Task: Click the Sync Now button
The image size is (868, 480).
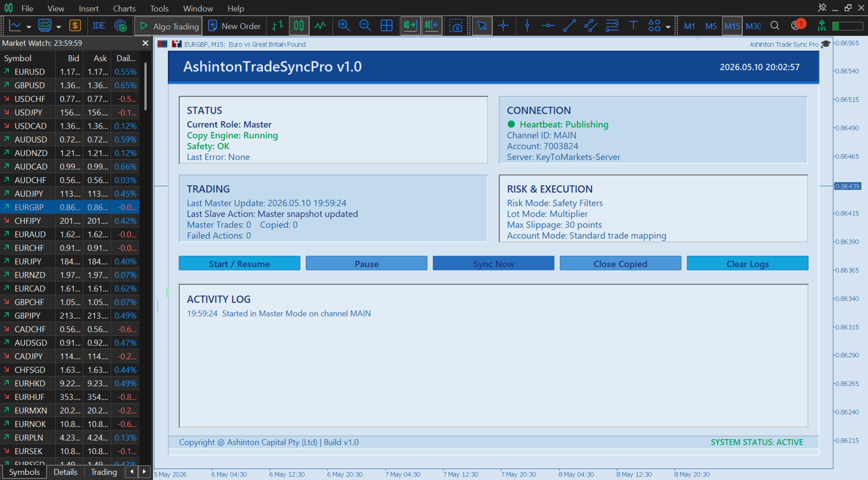Action: [x=493, y=264]
